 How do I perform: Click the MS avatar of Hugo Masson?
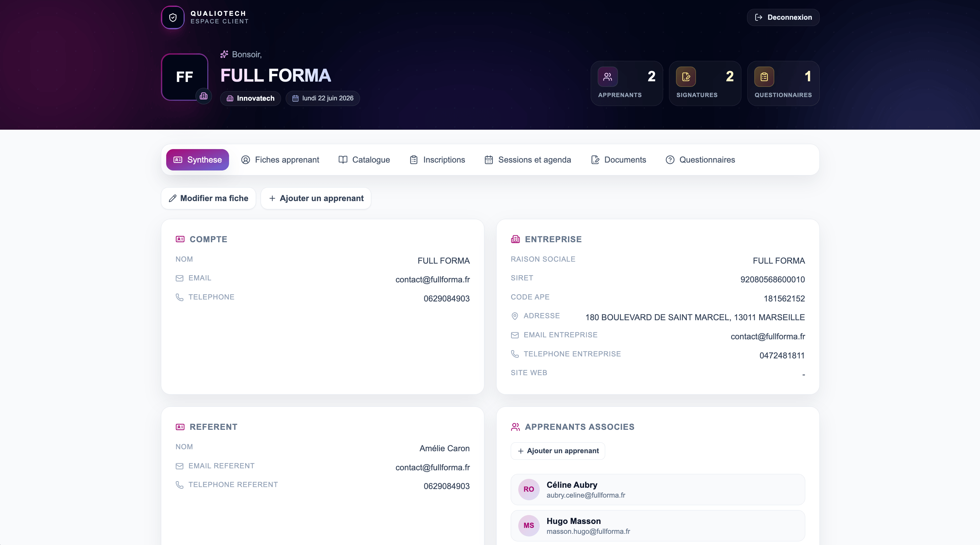tap(529, 525)
